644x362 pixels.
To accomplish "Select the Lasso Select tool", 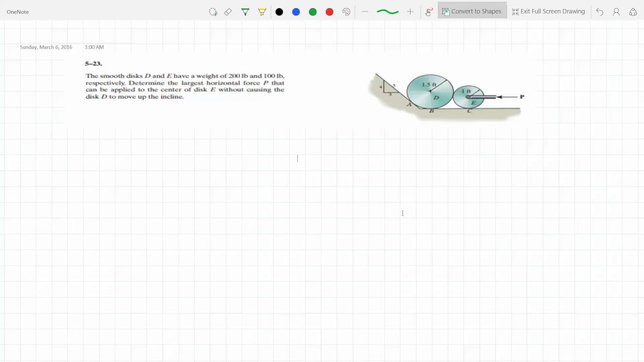I will (x=213, y=12).
